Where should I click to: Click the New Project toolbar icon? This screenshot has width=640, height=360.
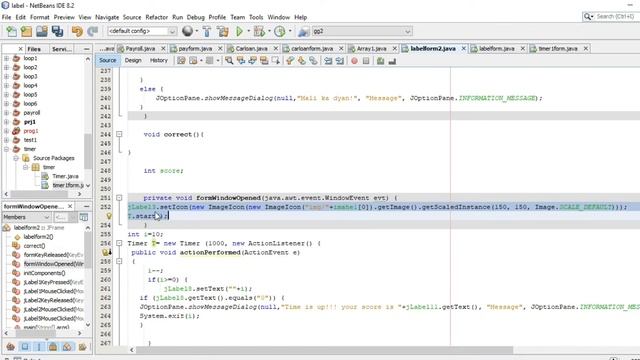(26, 31)
